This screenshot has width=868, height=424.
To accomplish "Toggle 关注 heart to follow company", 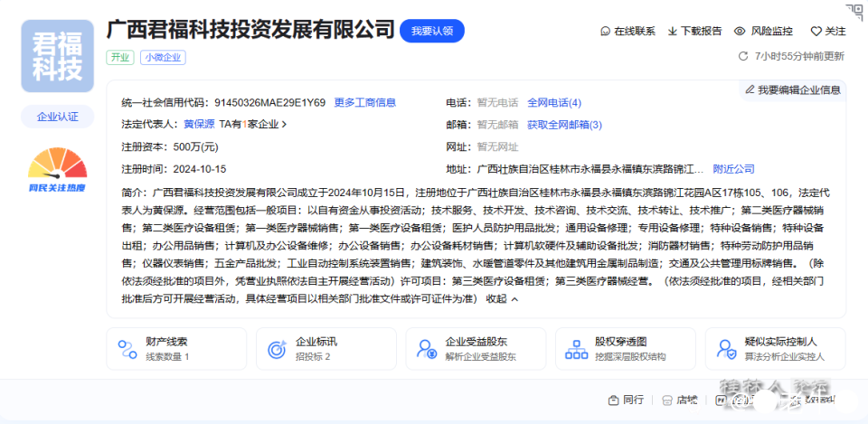I will [x=816, y=31].
